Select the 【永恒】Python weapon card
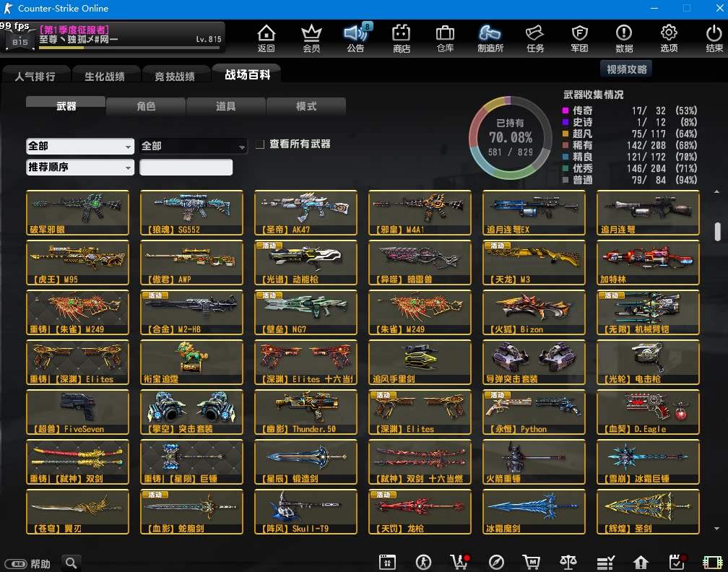 coord(534,412)
